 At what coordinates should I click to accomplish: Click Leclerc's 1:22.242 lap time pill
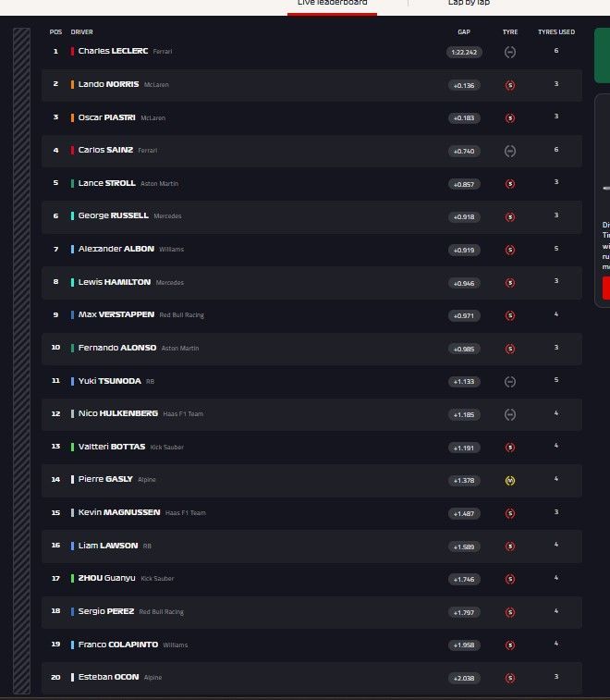pyautogui.click(x=464, y=52)
